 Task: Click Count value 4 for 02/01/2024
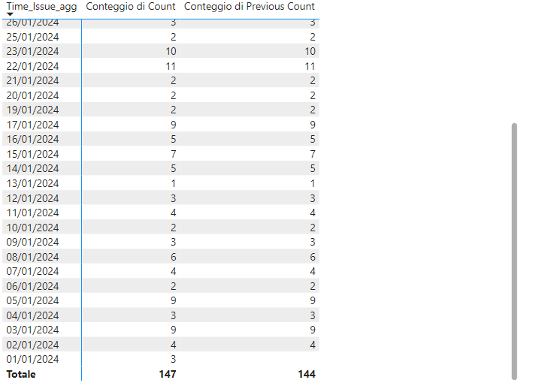(174, 345)
